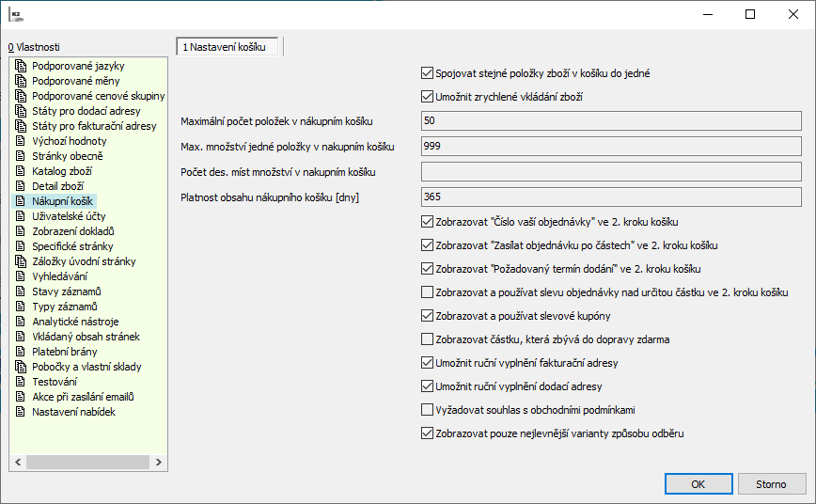Click the page icon next to Specifické stránky
816x504 pixels.
[21, 246]
